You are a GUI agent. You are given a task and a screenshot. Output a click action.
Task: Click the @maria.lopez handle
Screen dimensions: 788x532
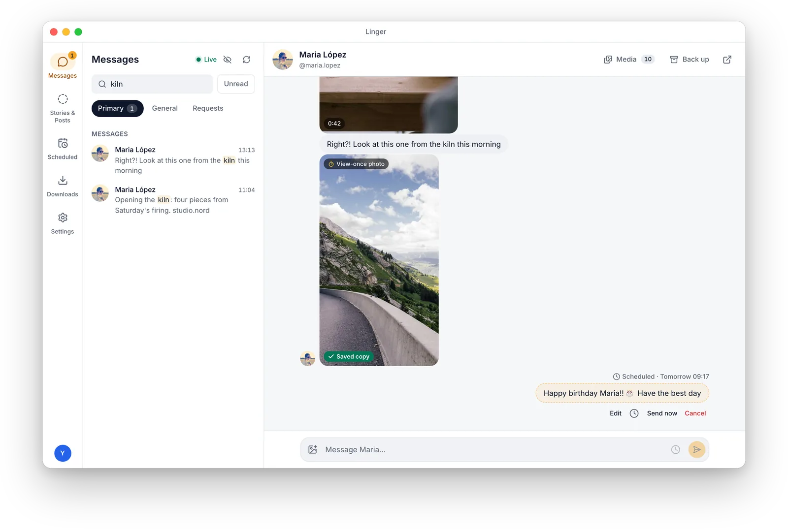tap(320, 65)
